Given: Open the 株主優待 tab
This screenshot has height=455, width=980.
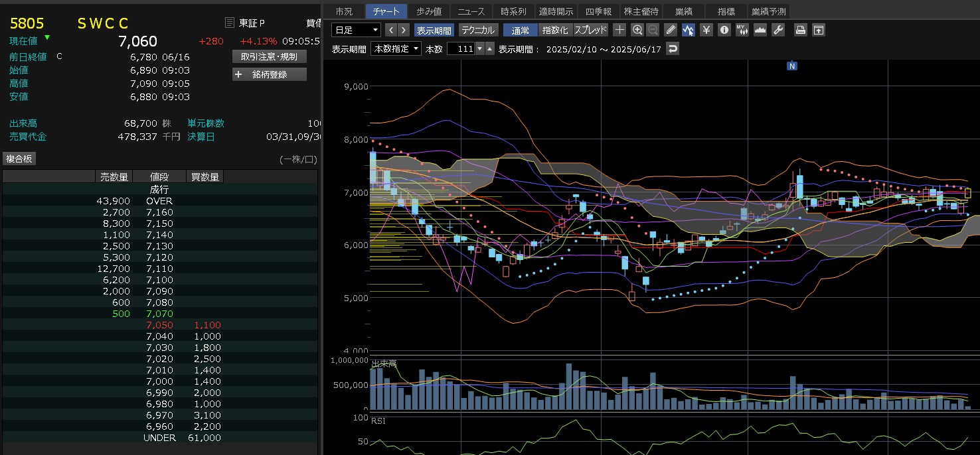Looking at the screenshot, I should tap(641, 11).
